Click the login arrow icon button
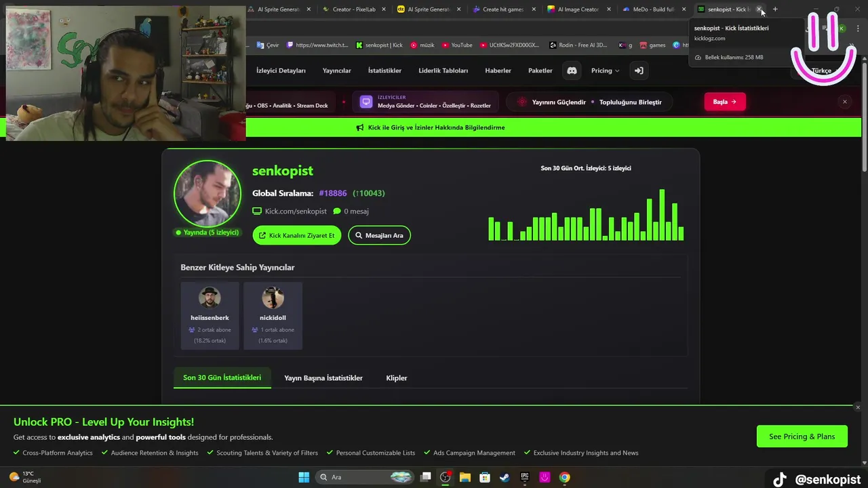The height and width of the screenshot is (488, 868). (x=639, y=70)
